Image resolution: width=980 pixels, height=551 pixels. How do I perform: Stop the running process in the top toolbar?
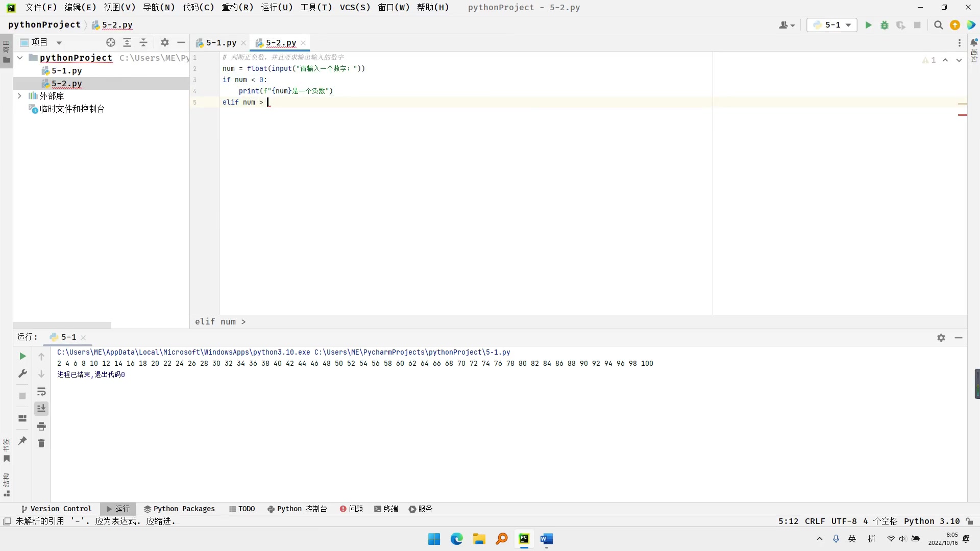(x=917, y=25)
